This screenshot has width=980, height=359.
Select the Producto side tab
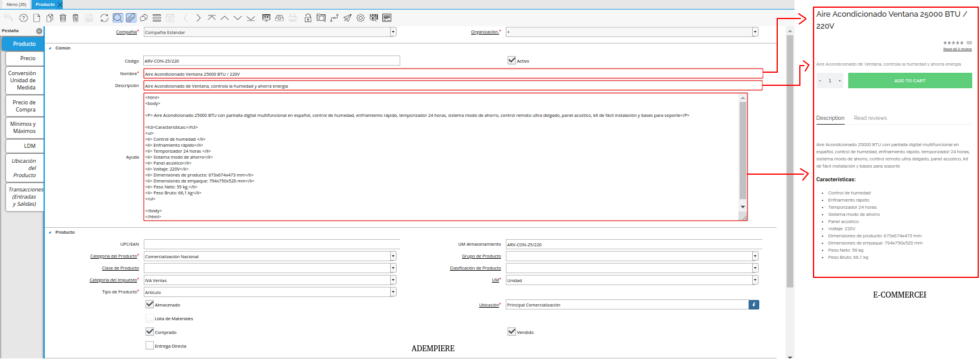pos(24,44)
